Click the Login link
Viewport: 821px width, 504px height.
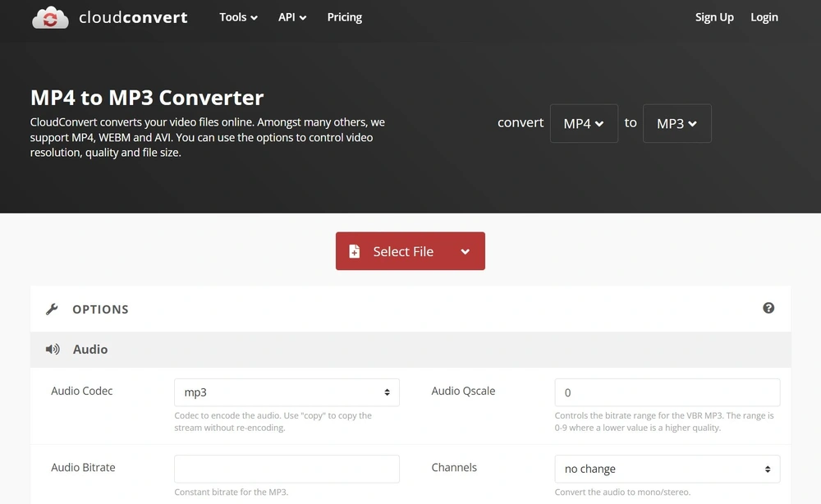tap(764, 17)
